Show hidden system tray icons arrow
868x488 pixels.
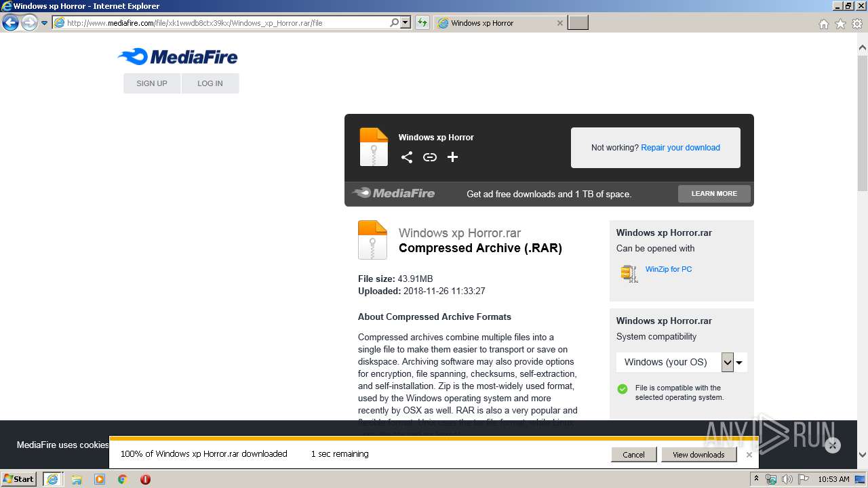coord(757,479)
